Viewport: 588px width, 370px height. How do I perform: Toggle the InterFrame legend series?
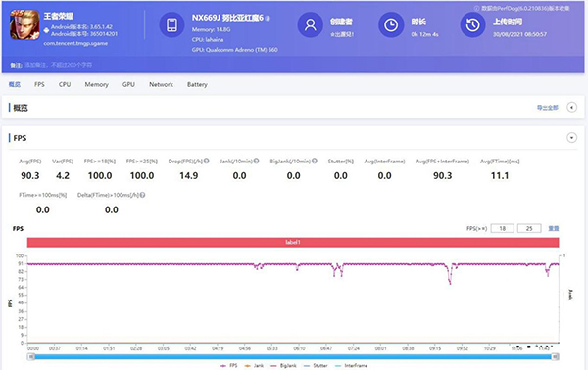click(352, 365)
